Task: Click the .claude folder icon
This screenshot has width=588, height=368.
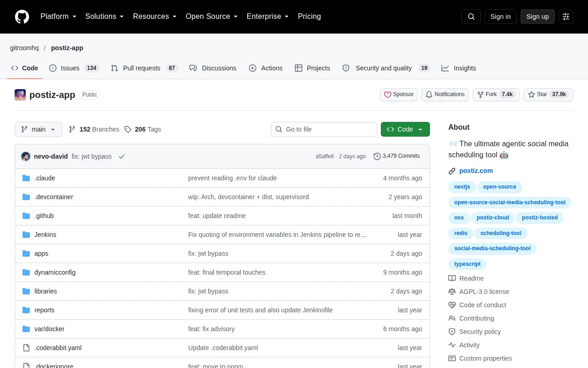Action: click(x=26, y=178)
